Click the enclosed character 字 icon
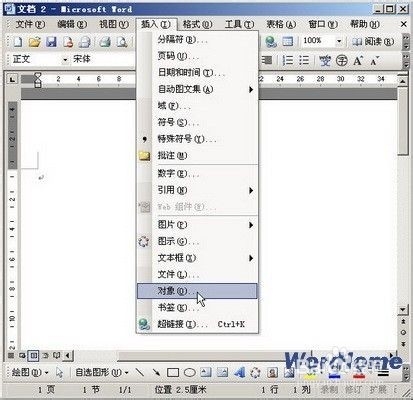 point(341,60)
